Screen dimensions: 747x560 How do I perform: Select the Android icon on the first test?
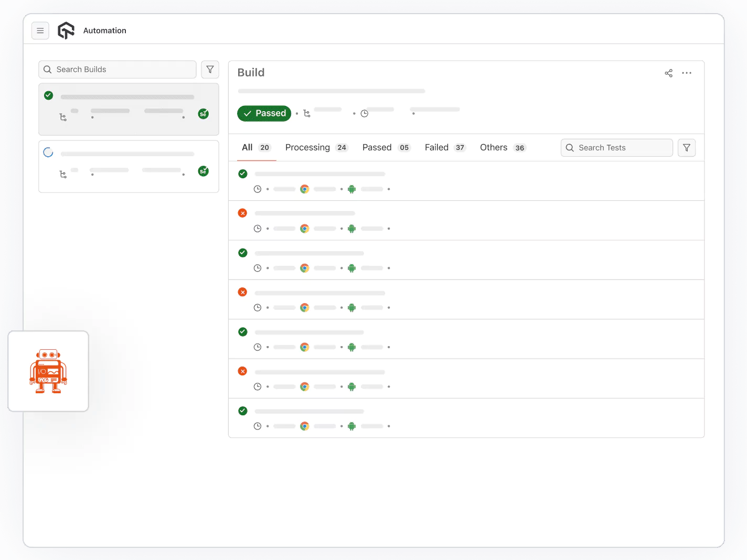tap(351, 189)
